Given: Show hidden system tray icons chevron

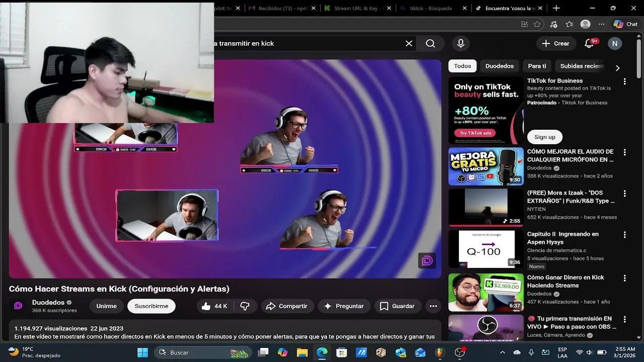Looking at the screenshot, I should point(502,352).
